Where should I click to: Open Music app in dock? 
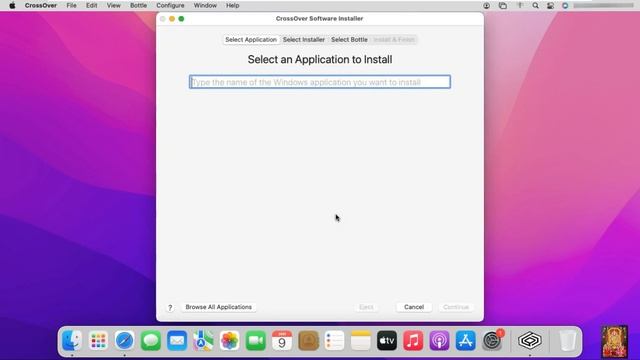tap(413, 340)
